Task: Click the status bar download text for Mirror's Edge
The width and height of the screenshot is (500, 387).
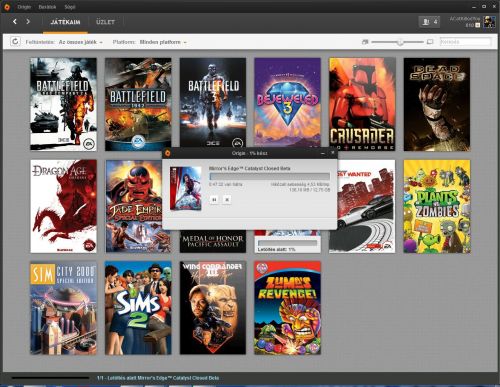Action: (158, 378)
